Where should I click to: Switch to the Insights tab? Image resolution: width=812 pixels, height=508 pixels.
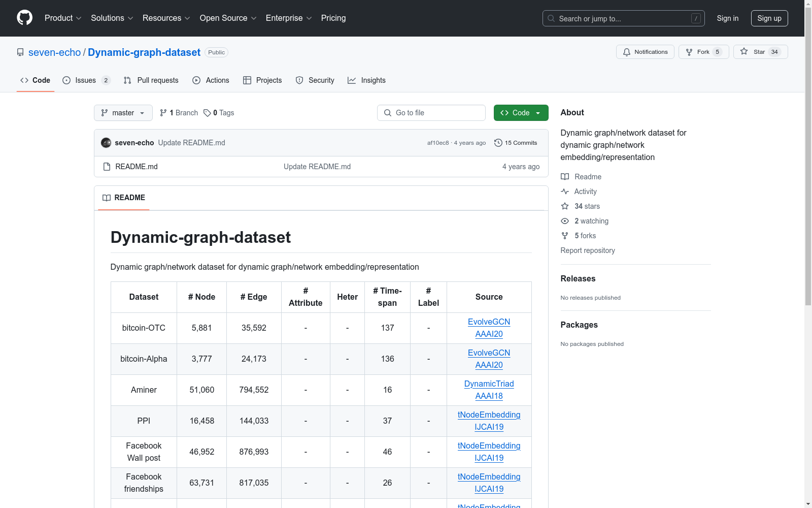[367, 80]
